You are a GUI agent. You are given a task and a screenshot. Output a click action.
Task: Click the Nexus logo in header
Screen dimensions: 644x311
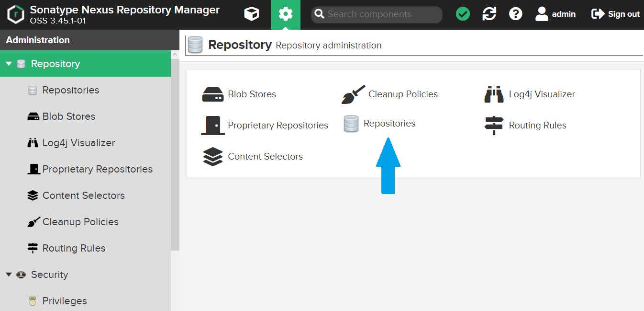[x=16, y=15]
